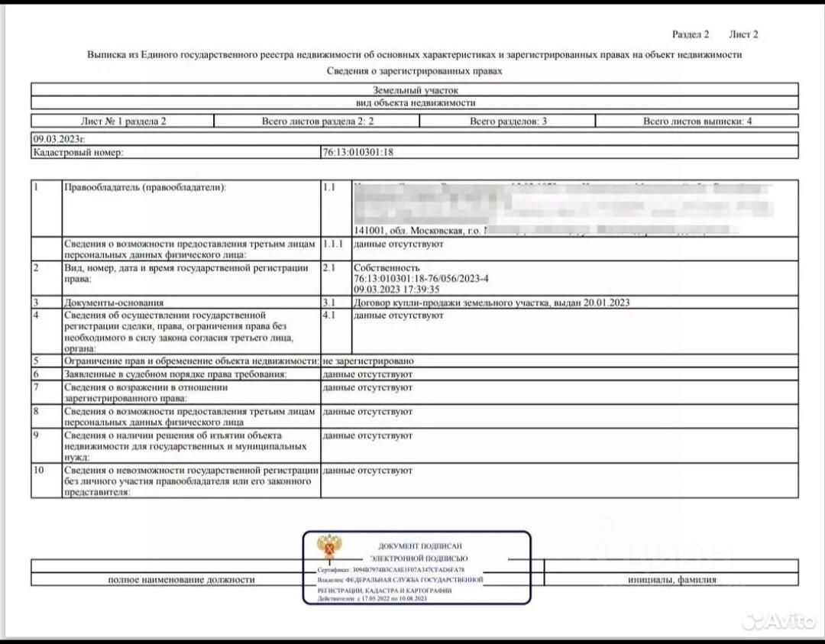This screenshot has height=644, width=825.
Task: Click the 'Кадастровый номер:' label
Action: point(78,152)
